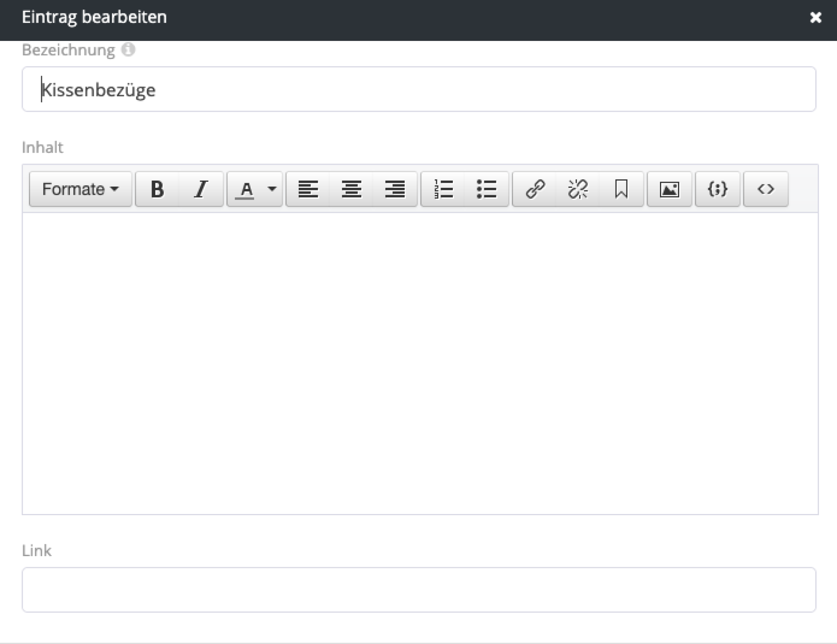Apply italic formatting
Screen dimensions: 837x644
click(201, 189)
